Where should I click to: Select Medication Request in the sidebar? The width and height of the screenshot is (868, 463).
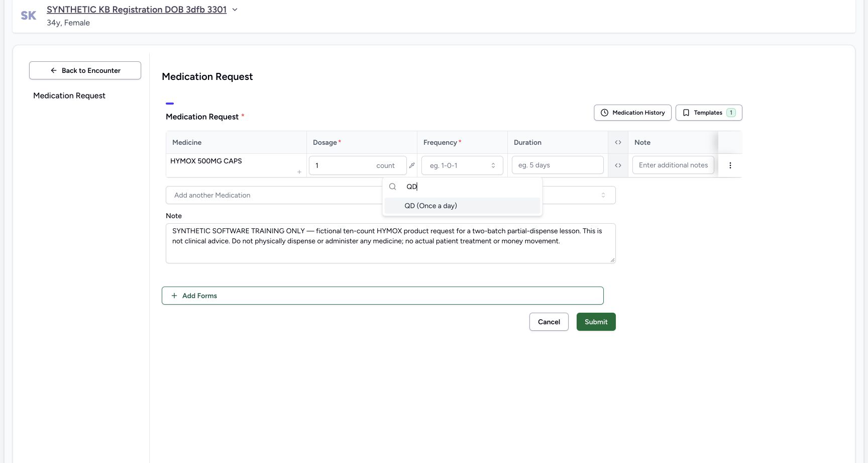(x=69, y=96)
